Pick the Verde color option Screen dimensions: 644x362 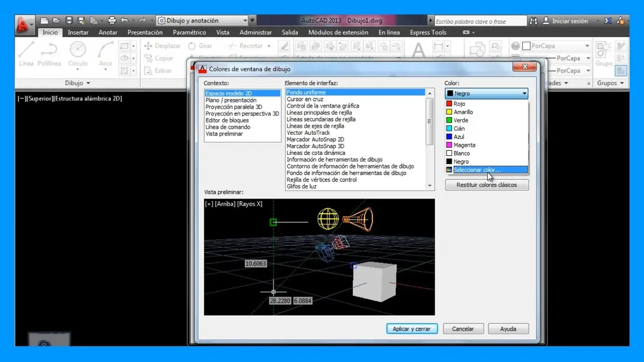487,120
